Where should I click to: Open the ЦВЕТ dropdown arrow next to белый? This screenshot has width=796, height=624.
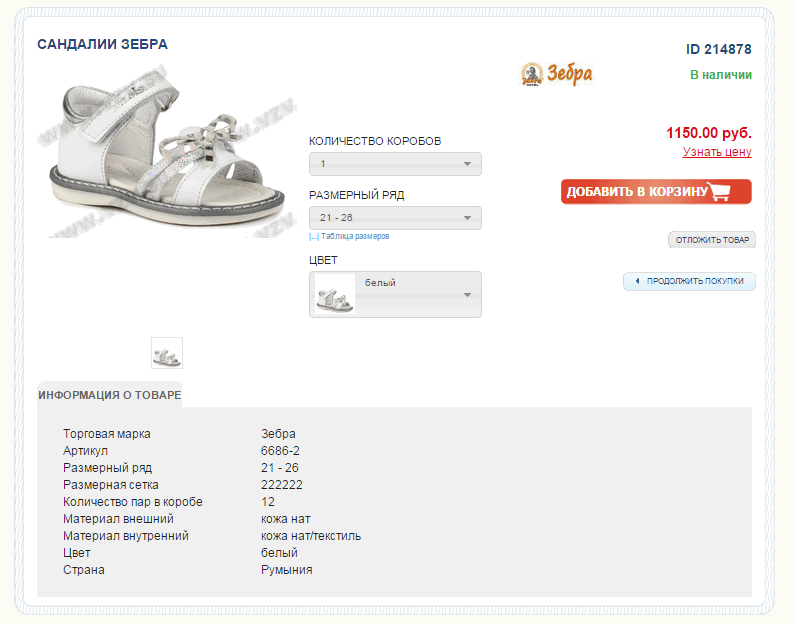[467, 295]
